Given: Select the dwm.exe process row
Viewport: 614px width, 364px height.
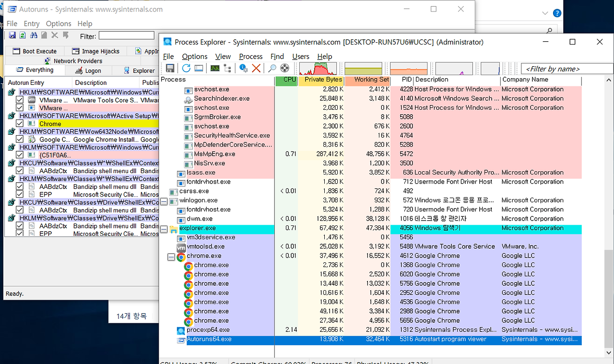Looking at the screenshot, I should tap(371, 219).
